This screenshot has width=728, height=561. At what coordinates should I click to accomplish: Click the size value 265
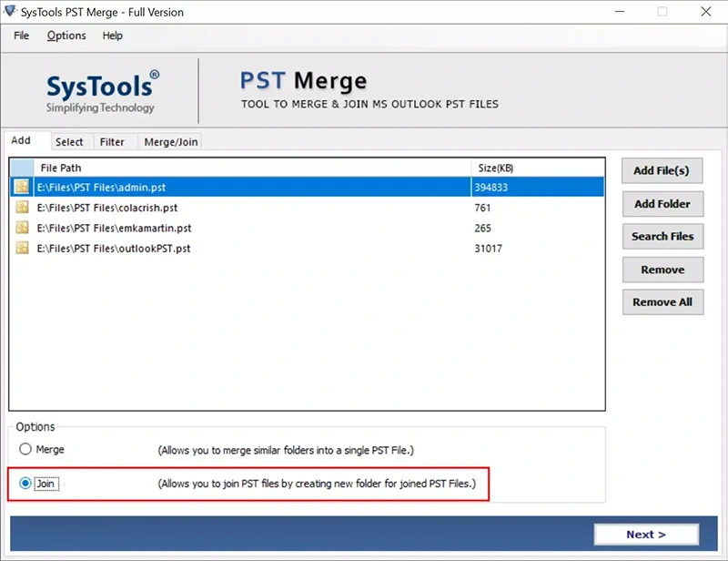point(483,229)
